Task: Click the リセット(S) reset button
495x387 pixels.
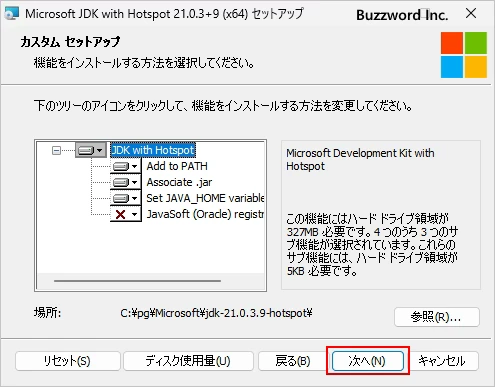Action: (x=68, y=361)
